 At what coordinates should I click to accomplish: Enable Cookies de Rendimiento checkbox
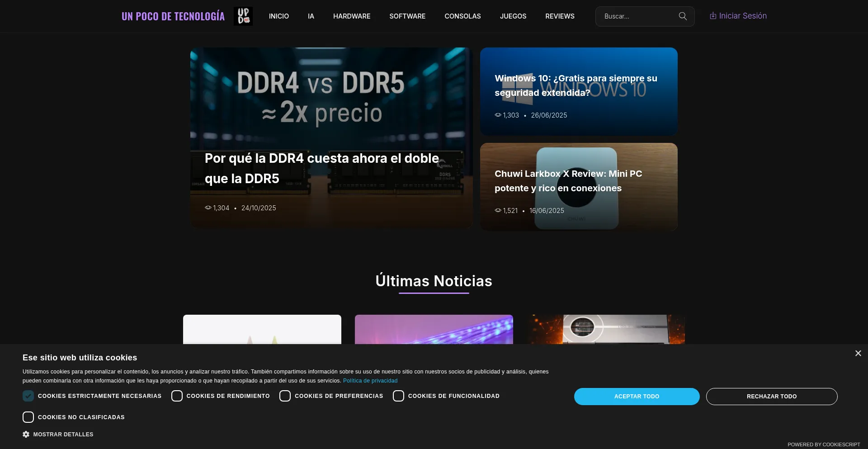pyautogui.click(x=177, y=396)
